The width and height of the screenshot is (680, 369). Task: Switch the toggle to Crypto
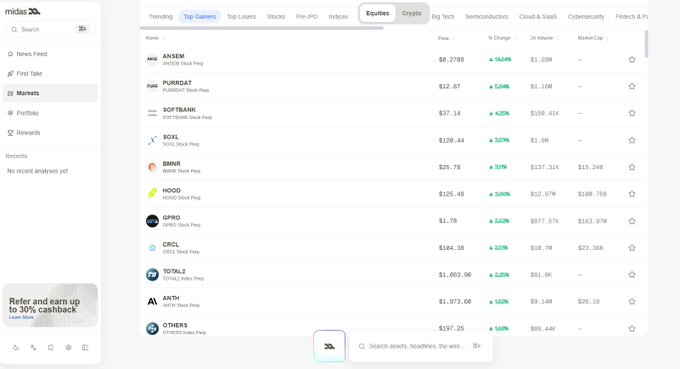[412, 13]
